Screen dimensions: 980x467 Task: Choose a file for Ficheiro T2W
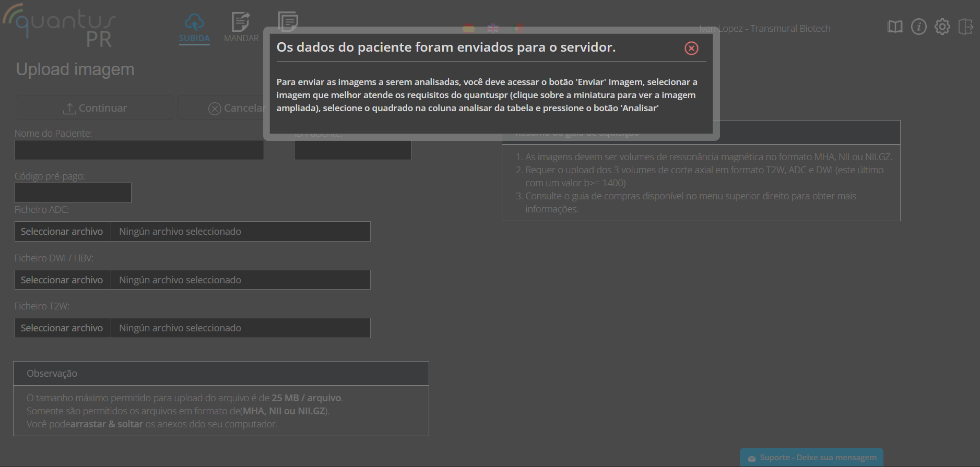tap(62, 328)
